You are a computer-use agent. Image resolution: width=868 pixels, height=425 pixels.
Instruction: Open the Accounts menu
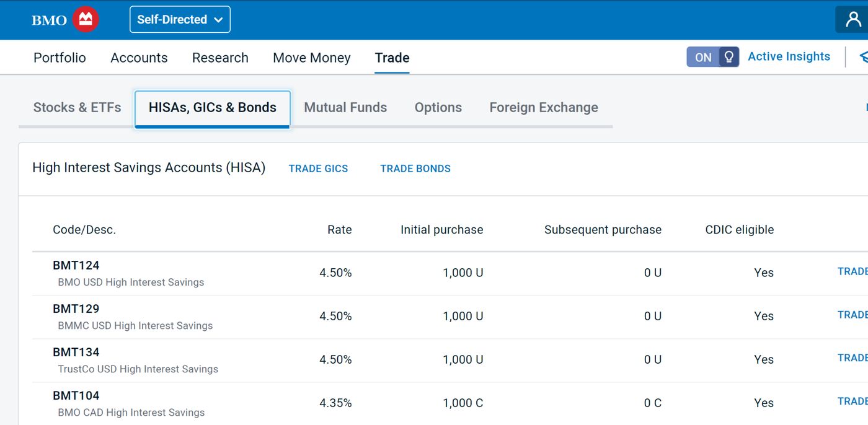139,58
